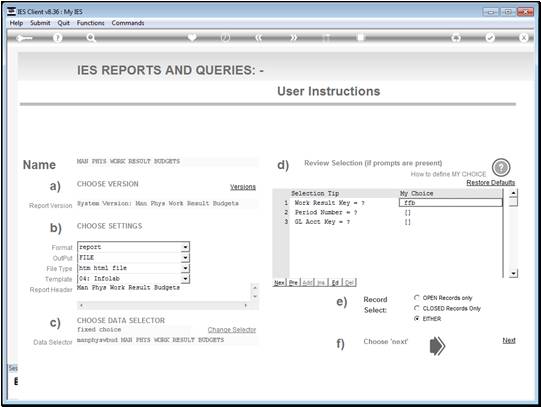Expand the Format dropdown showing report
The height and width of the screenshot is (407, 541).
pos(185,247)
